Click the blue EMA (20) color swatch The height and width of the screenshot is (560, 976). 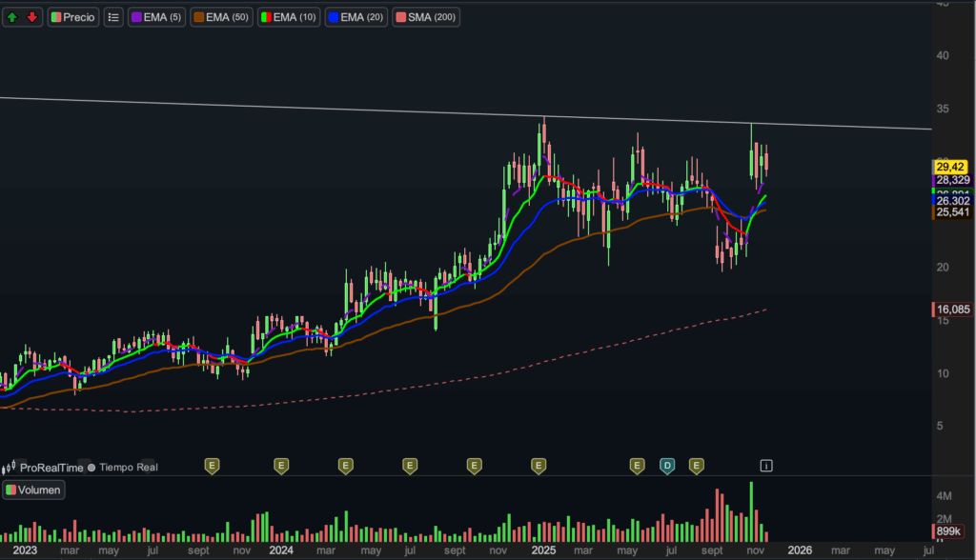pos(333,17)
